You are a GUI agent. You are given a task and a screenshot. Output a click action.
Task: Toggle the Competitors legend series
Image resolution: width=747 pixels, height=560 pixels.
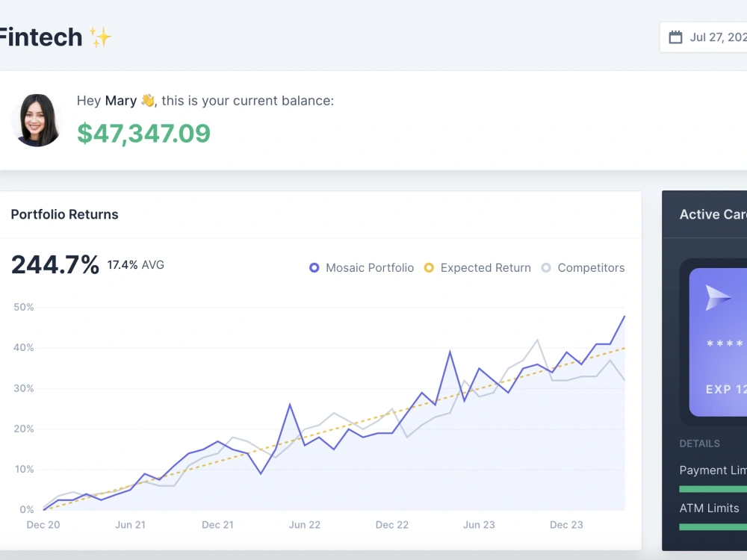tap(583, 268)
